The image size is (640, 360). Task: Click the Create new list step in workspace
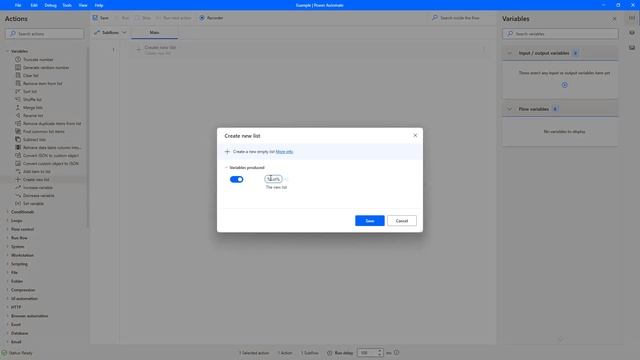(308, 50)
